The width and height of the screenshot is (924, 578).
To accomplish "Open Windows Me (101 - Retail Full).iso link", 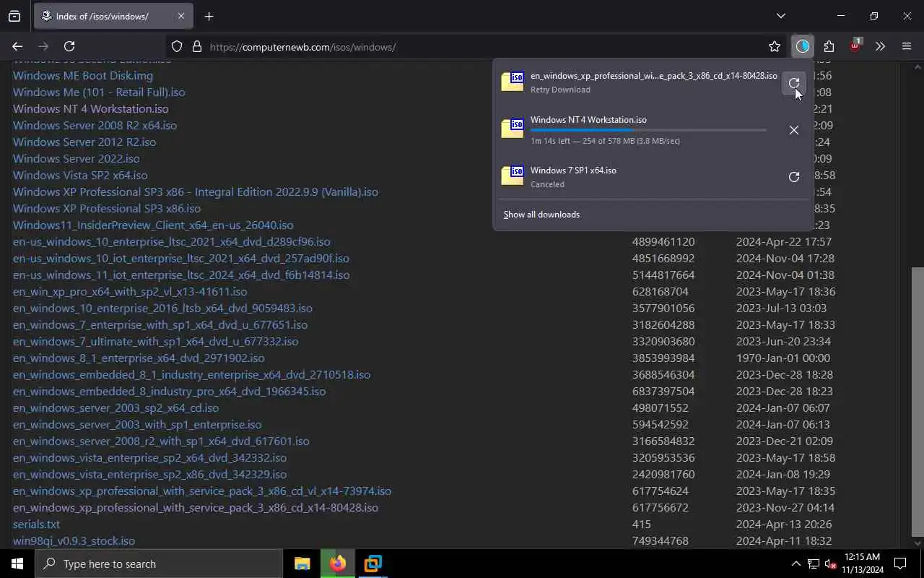I will pos(99,92).
